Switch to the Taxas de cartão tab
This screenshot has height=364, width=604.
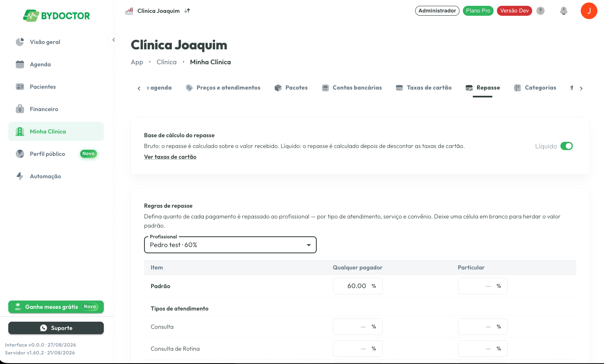(424, 88)
